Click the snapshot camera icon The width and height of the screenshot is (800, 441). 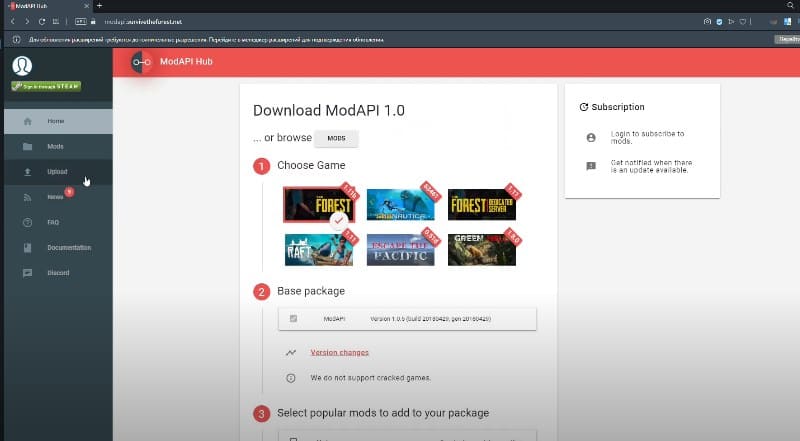tap(707, 21)
